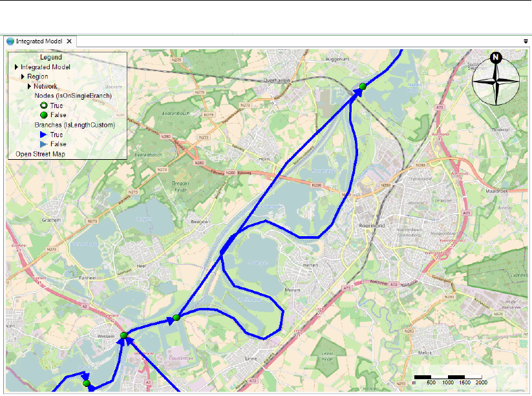Image resolution: width=532 pixels, height=396 pixels.
Task: Expand the Region legend entry
Action: [23, 76]
